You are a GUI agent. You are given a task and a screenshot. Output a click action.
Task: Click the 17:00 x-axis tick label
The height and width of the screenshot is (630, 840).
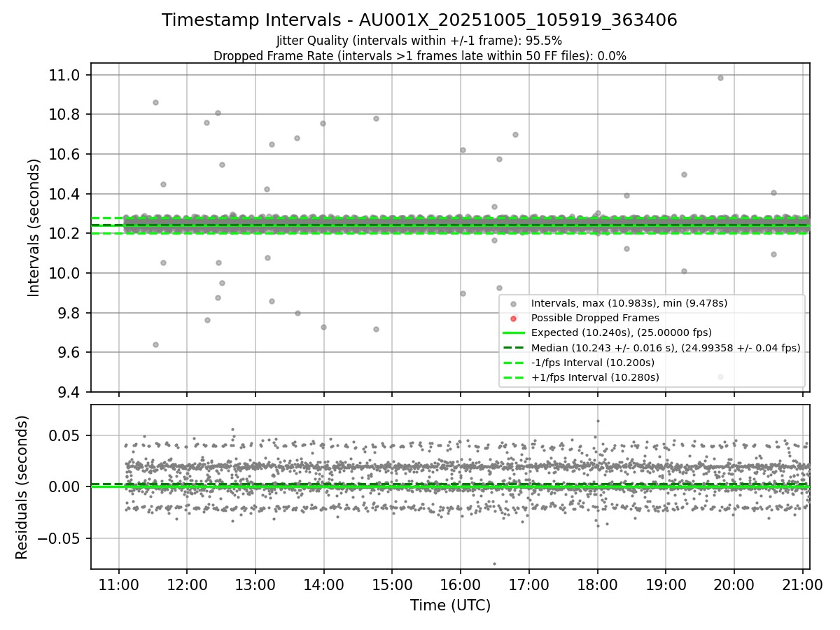[528, 584]
